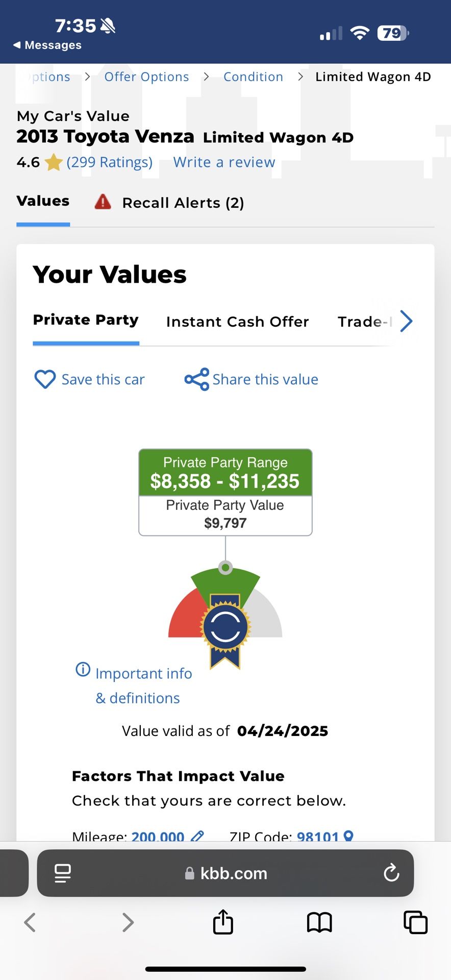
Task: Expand more value tabs with right chevron
Action: pos(406,321)
